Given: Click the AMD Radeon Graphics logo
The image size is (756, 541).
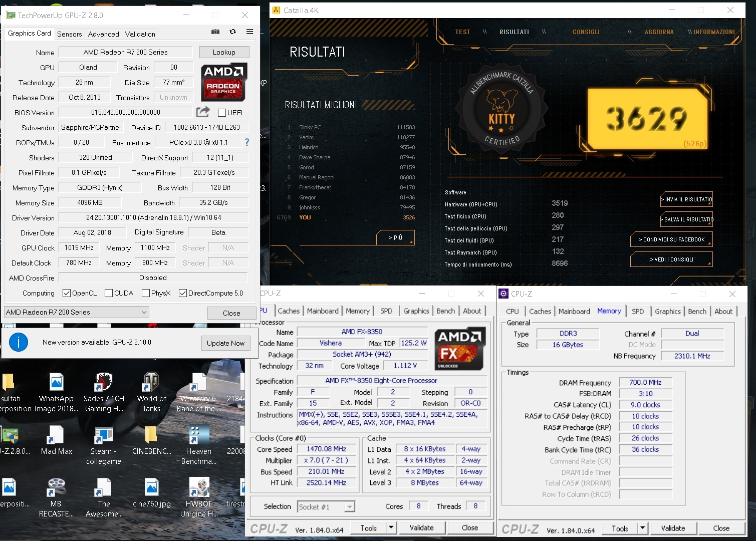Looking at the screenshot, I should pyautogui.click(x=224, y=82).
